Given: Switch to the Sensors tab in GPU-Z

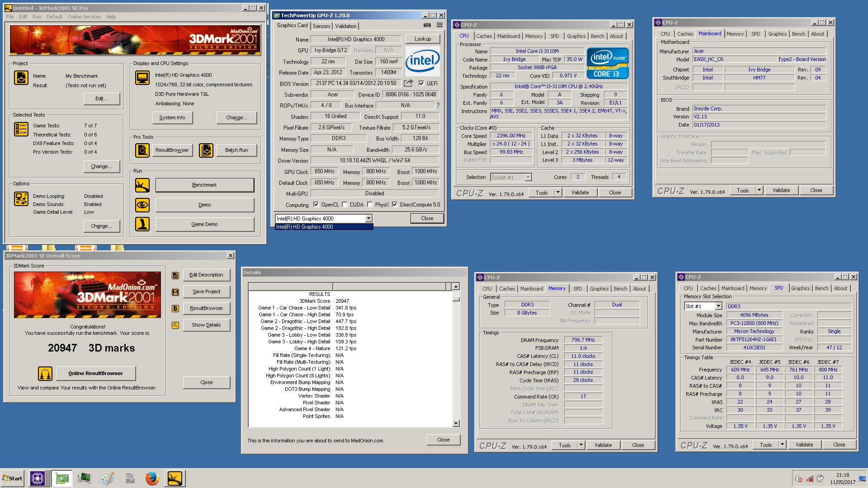Looking at the screenshot, I should (x=321, y=26).
